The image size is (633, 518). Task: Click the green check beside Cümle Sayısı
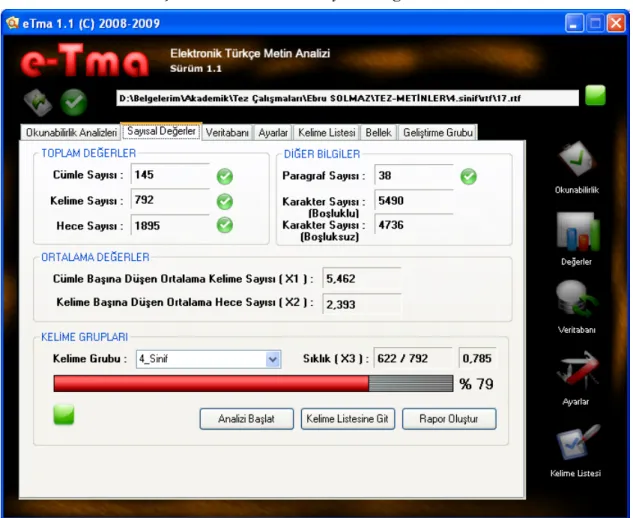(224, 176)
